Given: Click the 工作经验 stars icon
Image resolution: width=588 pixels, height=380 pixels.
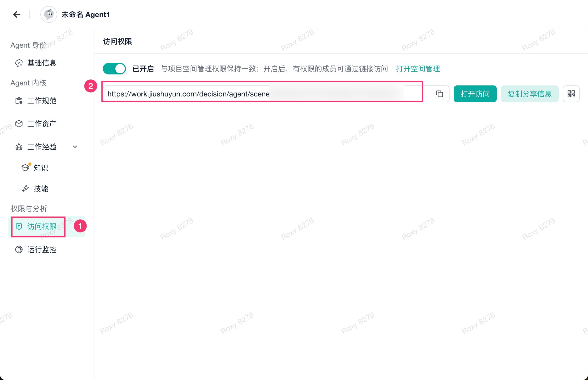Looking at the screenshot, I should point(19,147).
